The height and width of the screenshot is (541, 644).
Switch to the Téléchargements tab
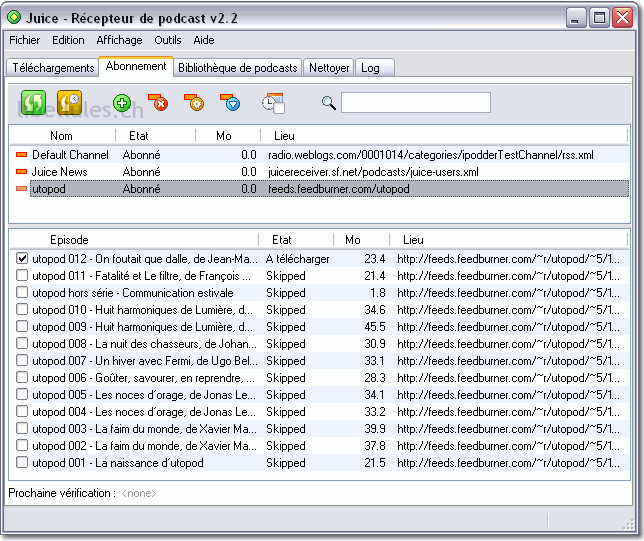tap(53, 68)
